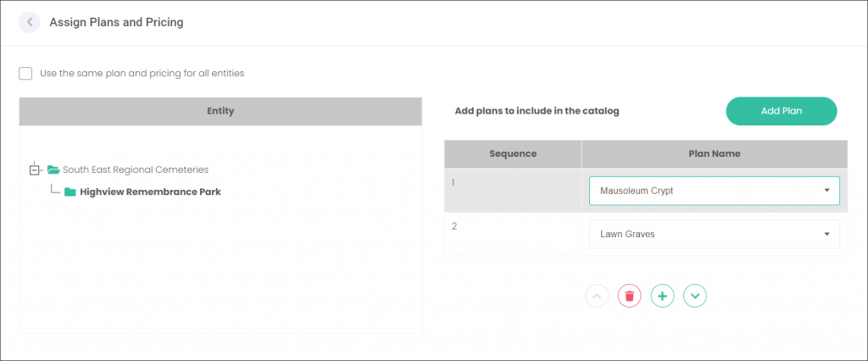Click the move down chevron icon
Viewport: 868px width, 361px height.
point(695,297)
